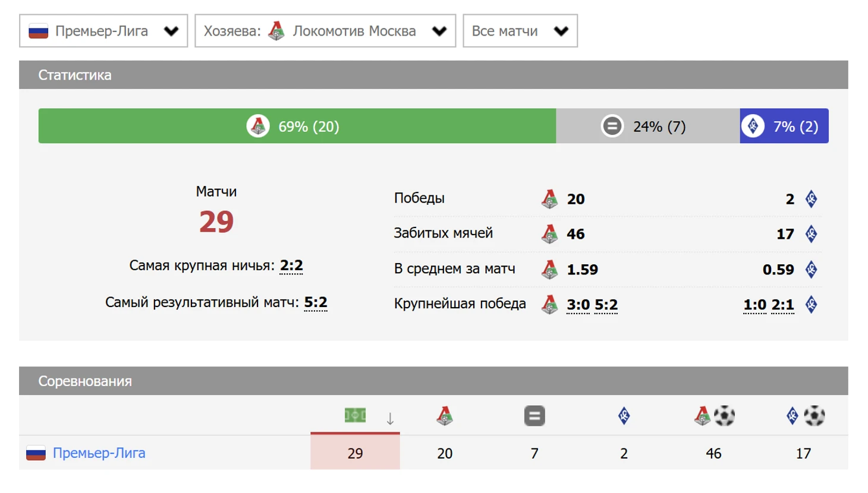Image resolution: width=868 pixels, height=493 pixels.
Task: Sort competitions by matches played pitch icon
Action: click(x=355, y=415)
